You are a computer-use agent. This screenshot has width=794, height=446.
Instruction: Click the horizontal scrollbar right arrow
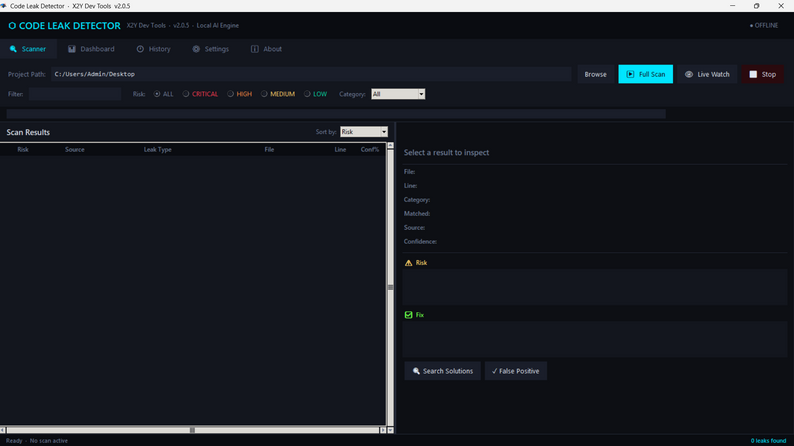(x=382, y=430)
